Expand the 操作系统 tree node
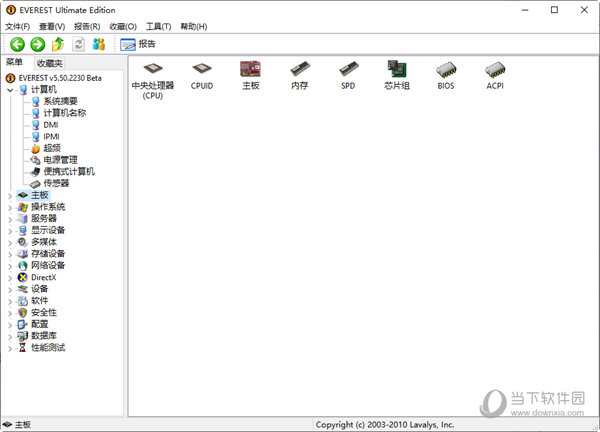Screen dimensions: 600x432 pos(10,208)
